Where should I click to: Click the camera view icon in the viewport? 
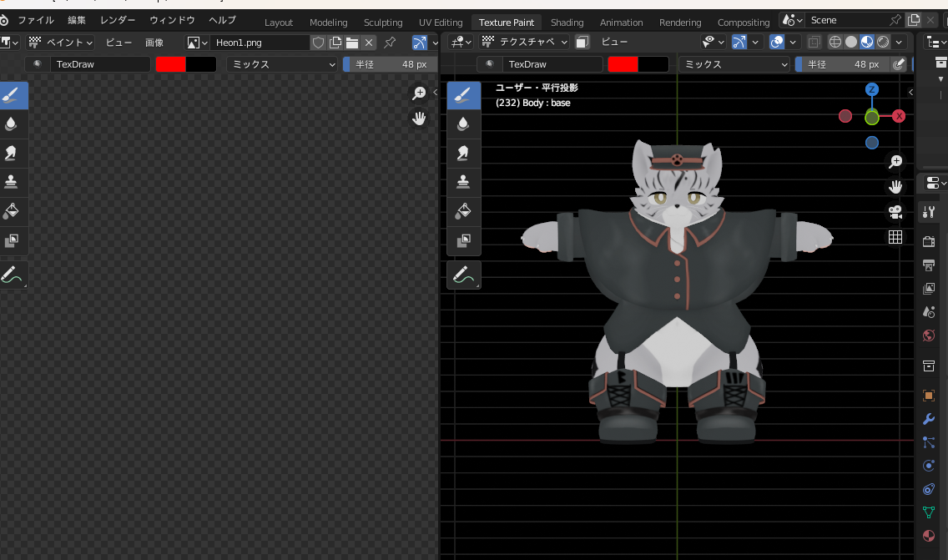click(x=895, y=212)
